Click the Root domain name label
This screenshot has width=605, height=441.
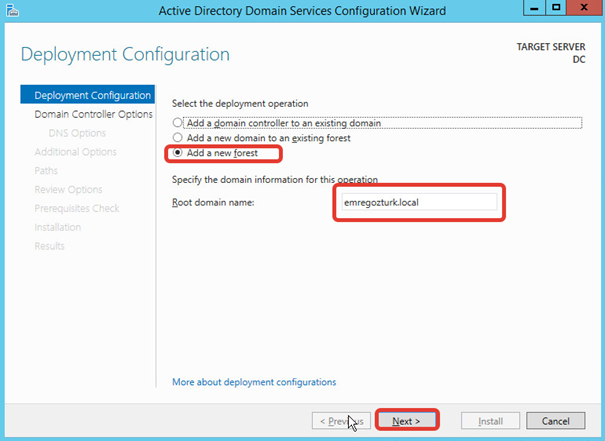click(213, 202)
